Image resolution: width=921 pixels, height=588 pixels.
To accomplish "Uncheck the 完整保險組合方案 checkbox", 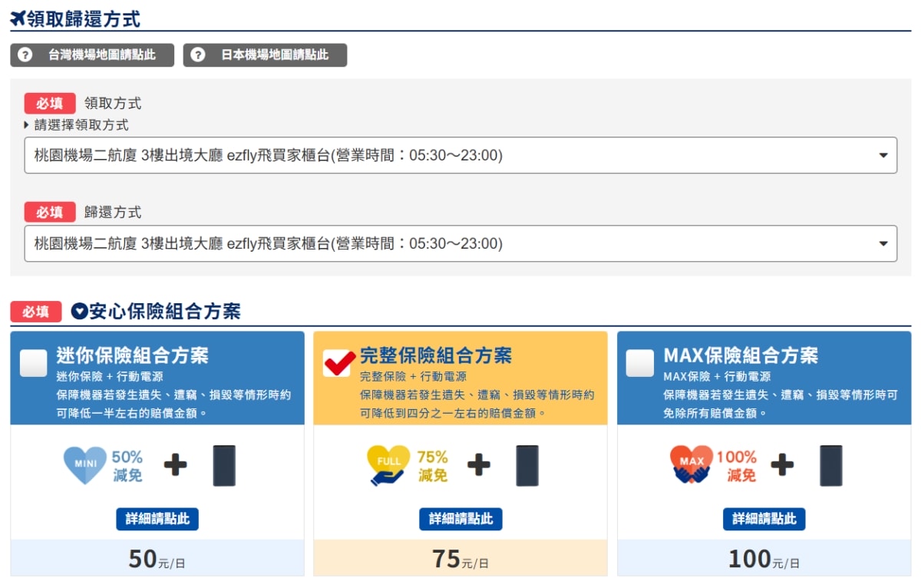I will click(x=338, y=363).
